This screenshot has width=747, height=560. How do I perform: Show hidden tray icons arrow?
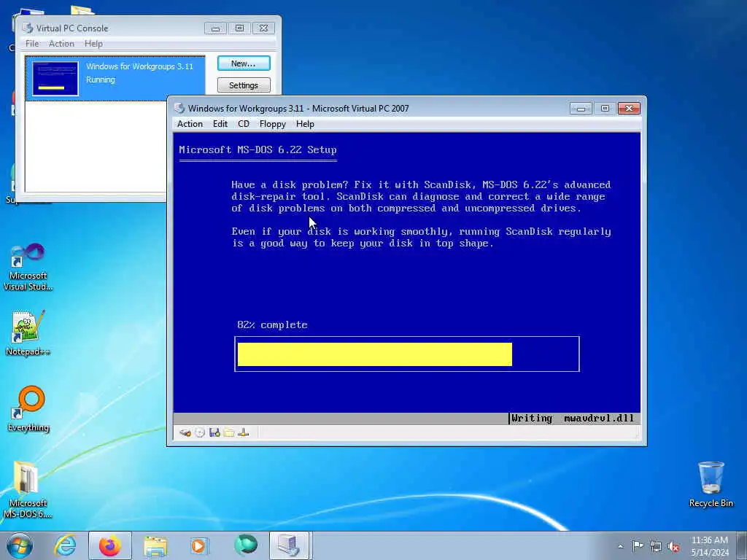(x=620, y=546)
